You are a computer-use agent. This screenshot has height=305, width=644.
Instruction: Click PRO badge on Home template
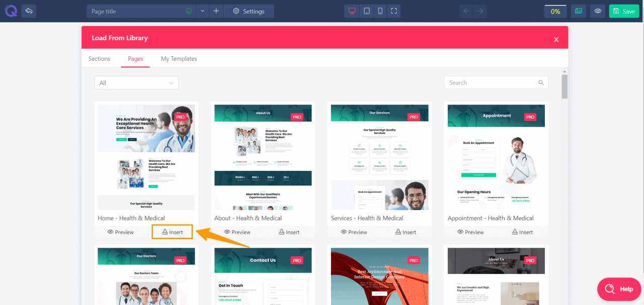coord(181,117)
